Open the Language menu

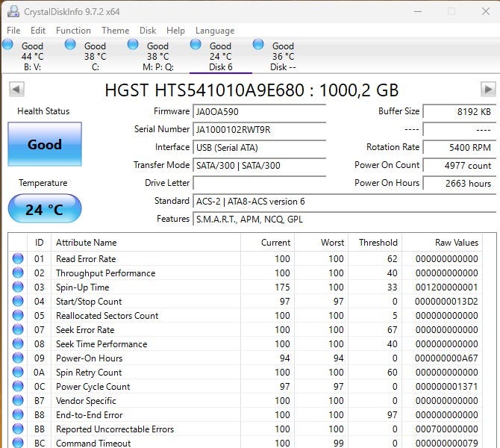tap(215, 31)
